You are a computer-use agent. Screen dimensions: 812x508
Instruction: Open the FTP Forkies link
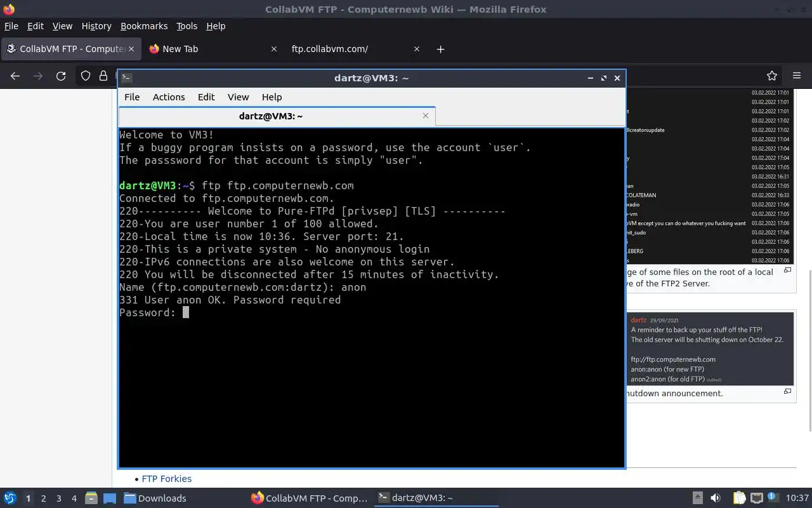[167, 479]
